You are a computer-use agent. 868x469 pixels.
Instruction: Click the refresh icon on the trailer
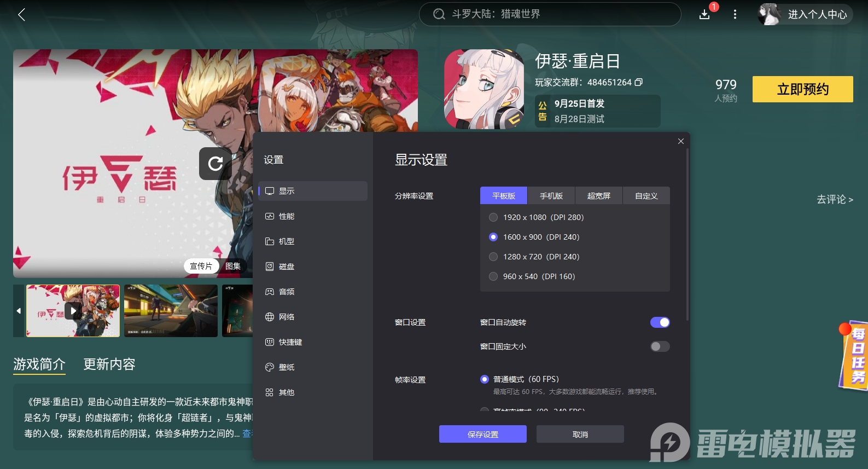pyautogui.click(x=215, y=163)
